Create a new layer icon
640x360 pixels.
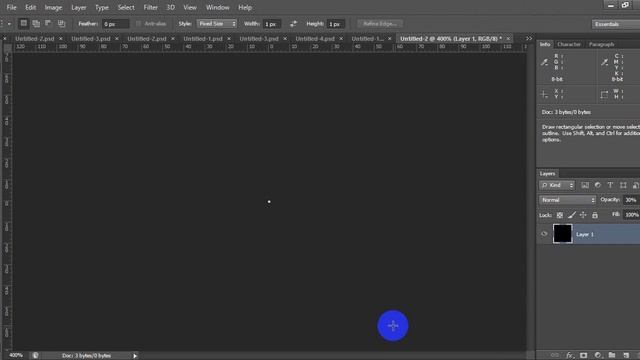pos(626,356)
